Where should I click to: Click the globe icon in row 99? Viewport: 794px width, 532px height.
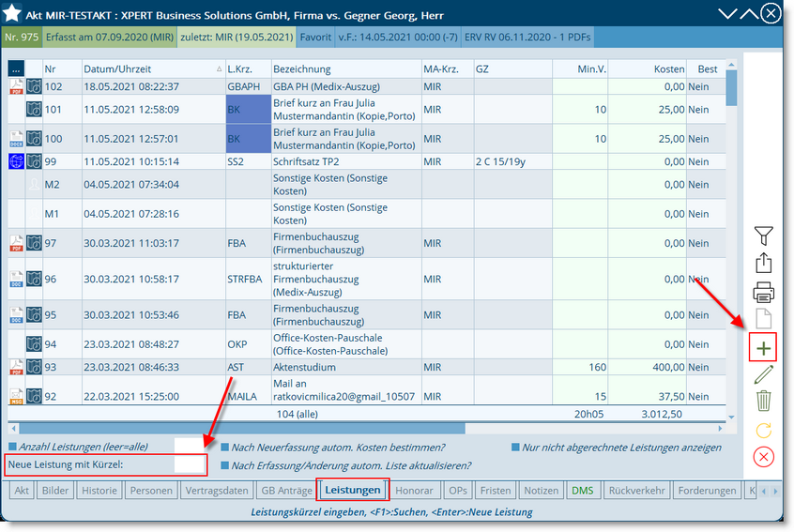click(x=16, y=161)
